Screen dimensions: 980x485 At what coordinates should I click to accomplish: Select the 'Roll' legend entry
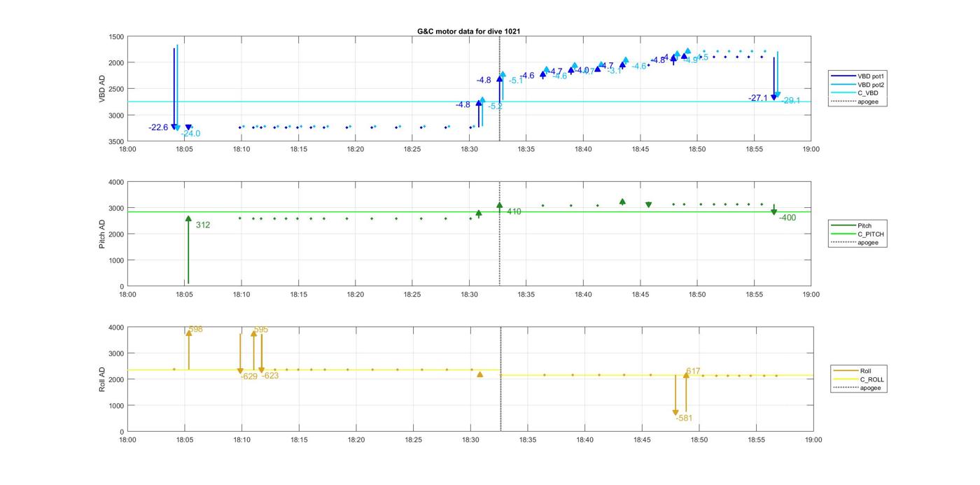pyautogui.click(x=852, y=370)
